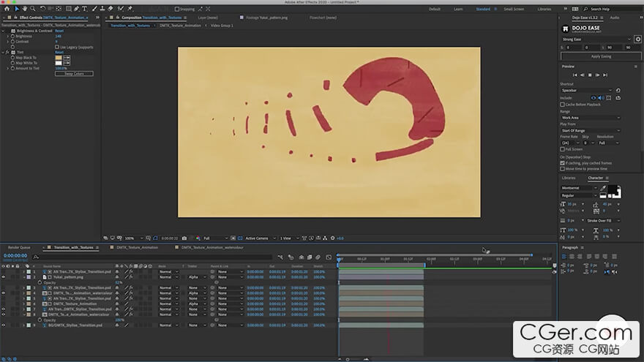Take snapshot with camera icon
Viewport: 644px width, 362px height.
tap(184, 238)
